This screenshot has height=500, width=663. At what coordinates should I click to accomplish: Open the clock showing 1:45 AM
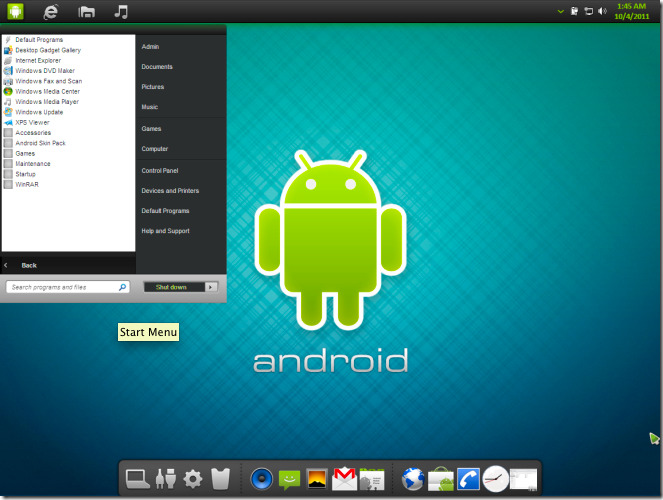(x=632, y=11)
